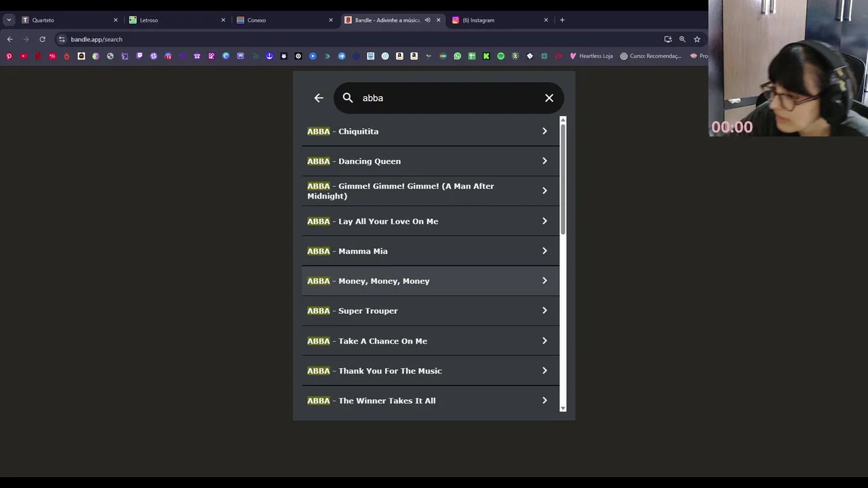Open the Spotify bookmark
868x488 pixels.
501,56
